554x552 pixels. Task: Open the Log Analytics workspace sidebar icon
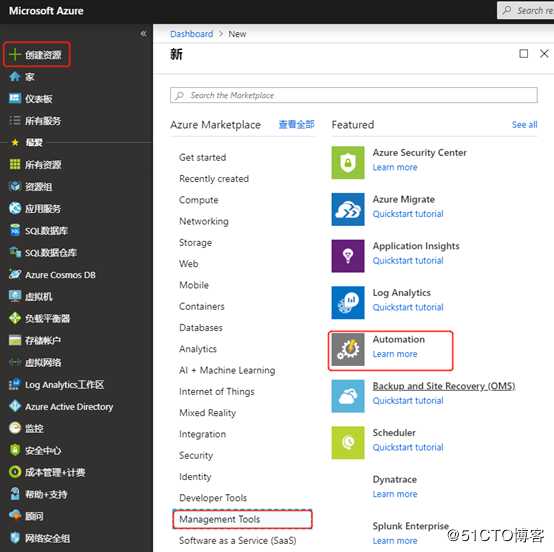point(15,384)
